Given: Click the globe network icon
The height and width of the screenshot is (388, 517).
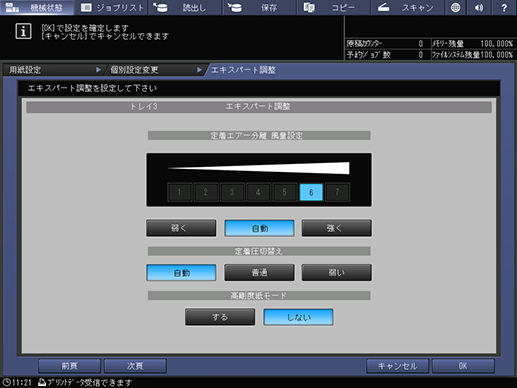Looking at the screenshot, I should [x=455, y=7].
